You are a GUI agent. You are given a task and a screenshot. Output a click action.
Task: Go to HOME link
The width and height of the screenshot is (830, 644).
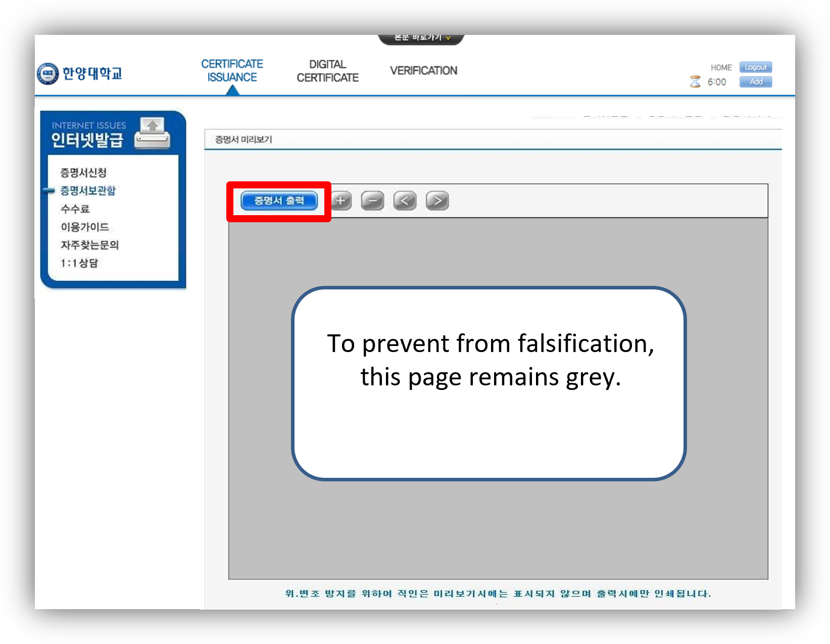tap(721, 68)
